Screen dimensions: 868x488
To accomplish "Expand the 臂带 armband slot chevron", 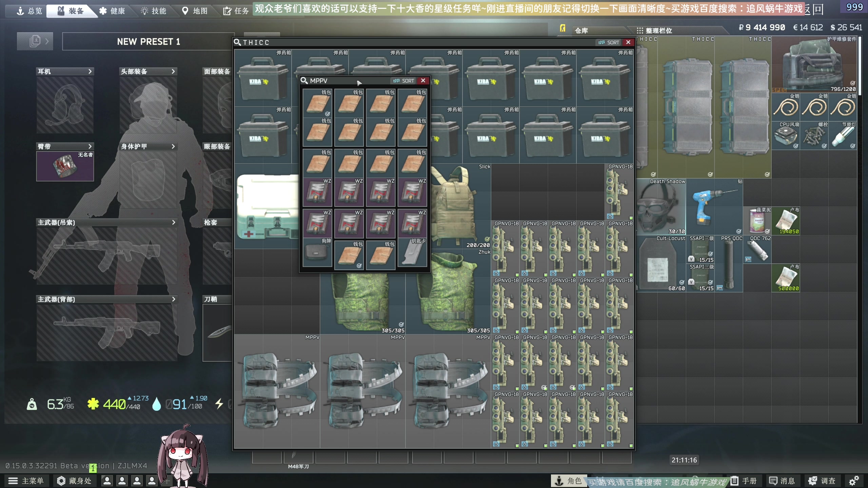I will [90, 146].
